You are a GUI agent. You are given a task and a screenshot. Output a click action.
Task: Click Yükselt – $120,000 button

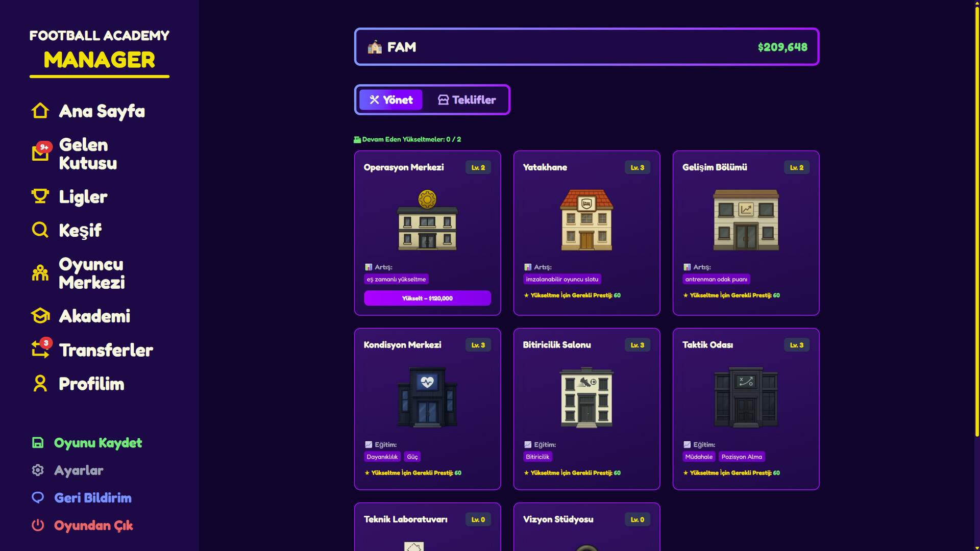427,298
